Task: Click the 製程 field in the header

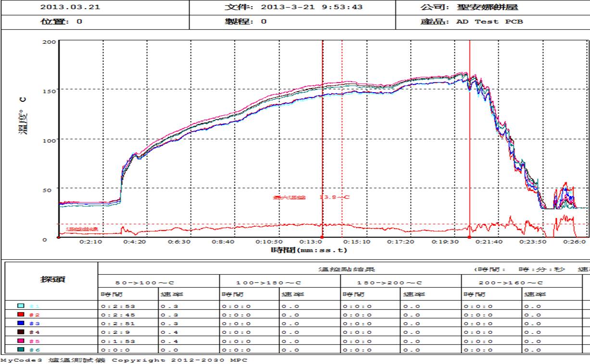Action: pyautogui.click(x=246, y=22)
